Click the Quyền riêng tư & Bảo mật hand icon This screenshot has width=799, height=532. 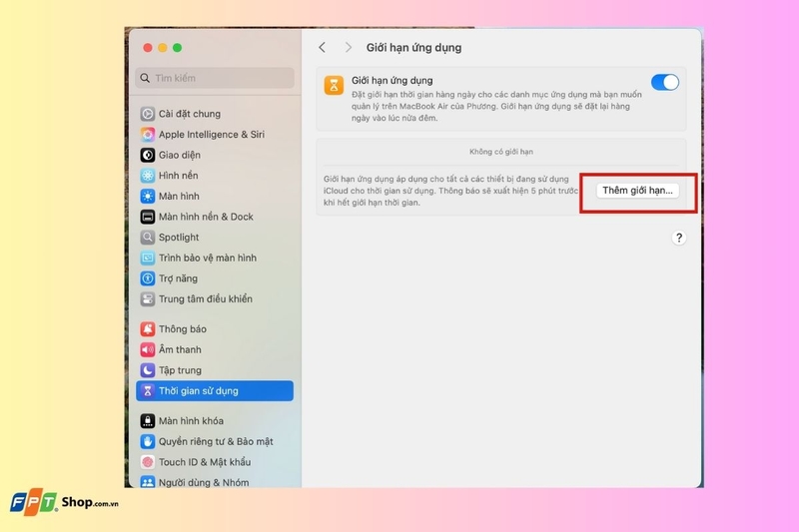[147, 441]
